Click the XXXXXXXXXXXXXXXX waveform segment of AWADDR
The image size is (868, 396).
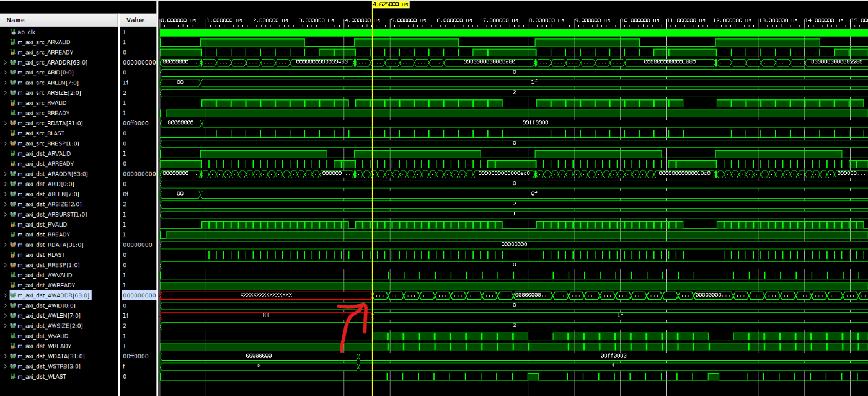point(266,295)
